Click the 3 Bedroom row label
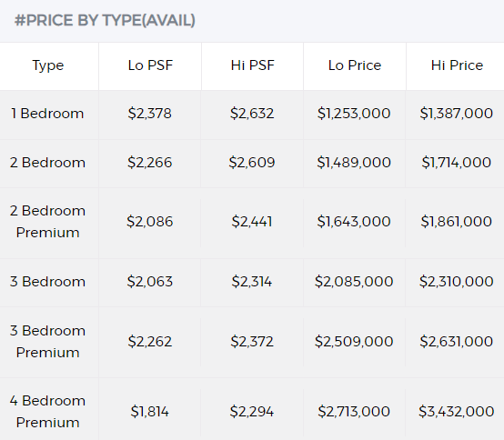Image resolution: width=504 pixels, height=440 pixels. pos(47,282)
